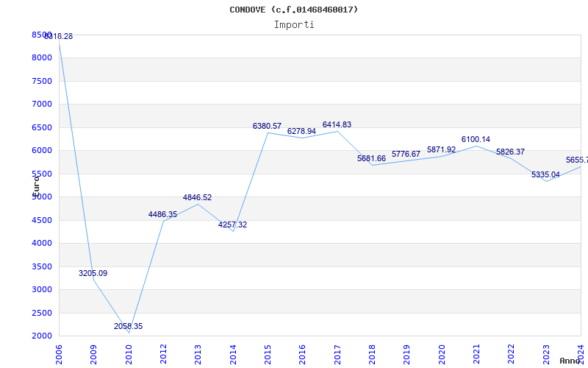Click the y-axis value 3500
The width and height of the screenshot is (588, 368).
coord(42,266)
